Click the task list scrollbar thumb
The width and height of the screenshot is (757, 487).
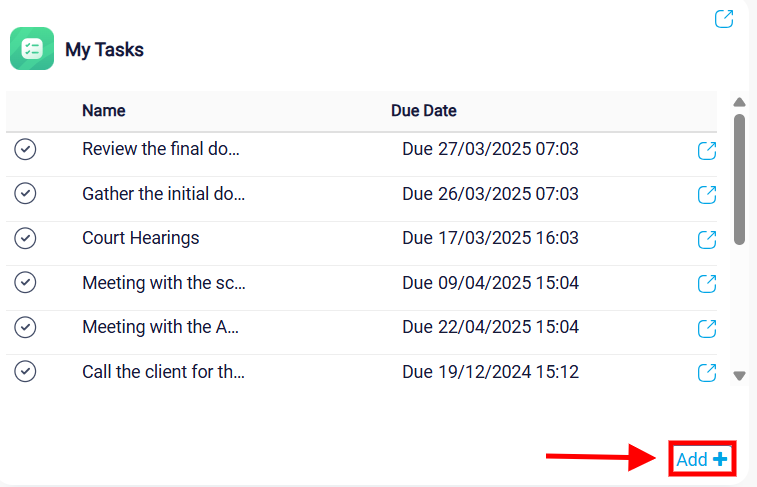pyautogui.click(x=739, y=180)
